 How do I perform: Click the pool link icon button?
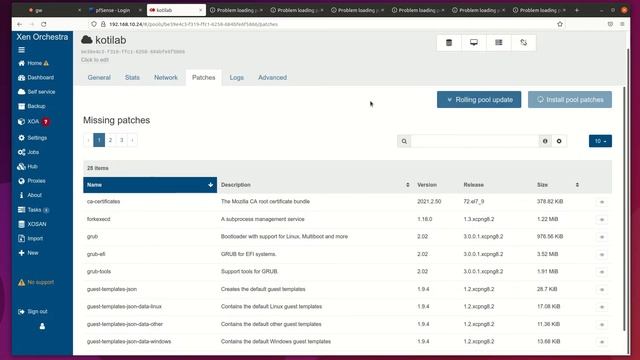[x=524, y=42]
